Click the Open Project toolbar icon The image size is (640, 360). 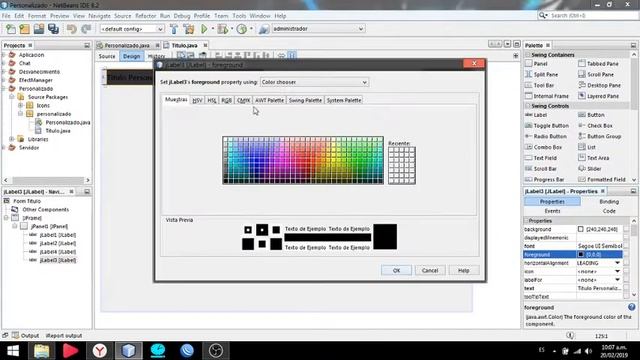point(39,29)
